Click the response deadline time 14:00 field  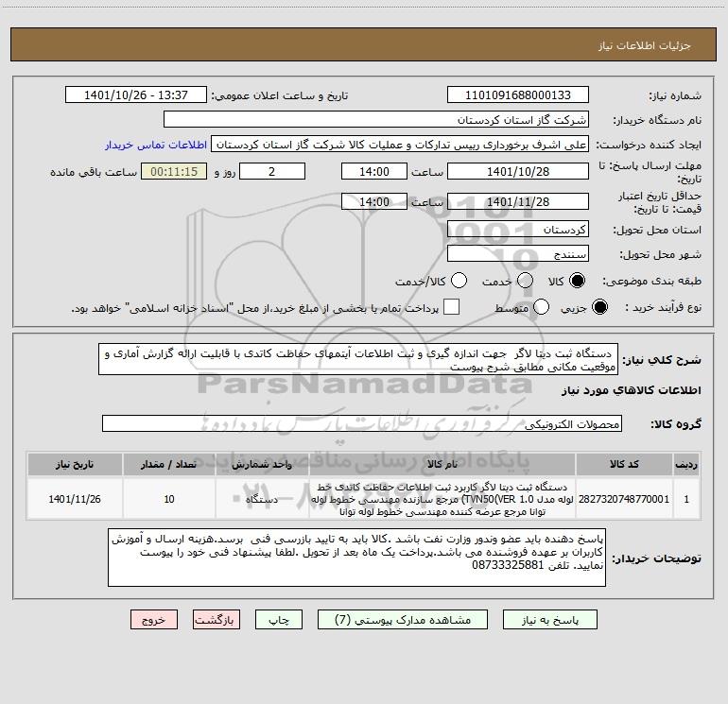[x=374, y=172]
